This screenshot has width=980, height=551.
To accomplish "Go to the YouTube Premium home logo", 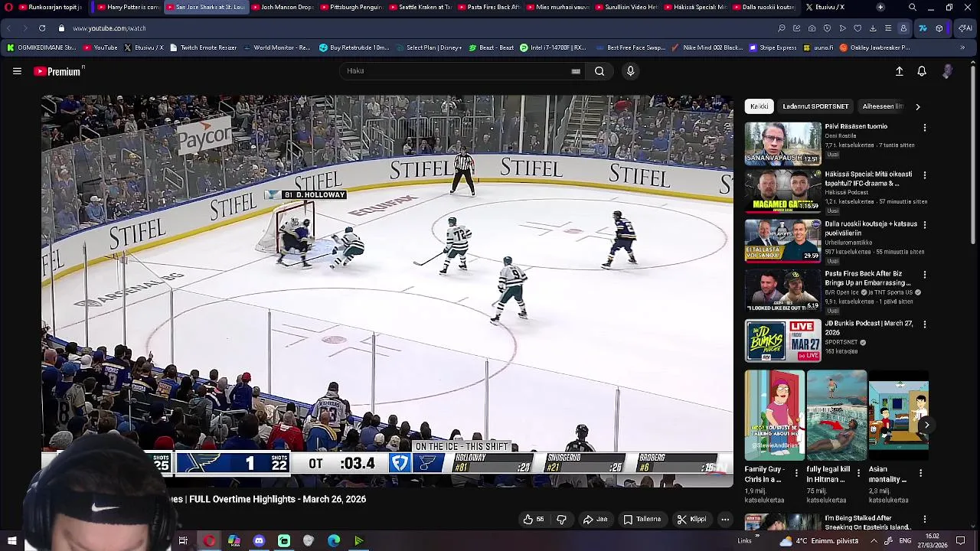I will (57, 71).
